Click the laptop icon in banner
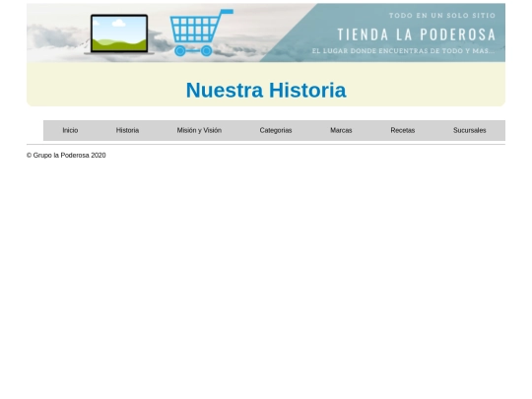Image resolution: width=532 pixels, height=399 pixels. click(x=119, y=34)
